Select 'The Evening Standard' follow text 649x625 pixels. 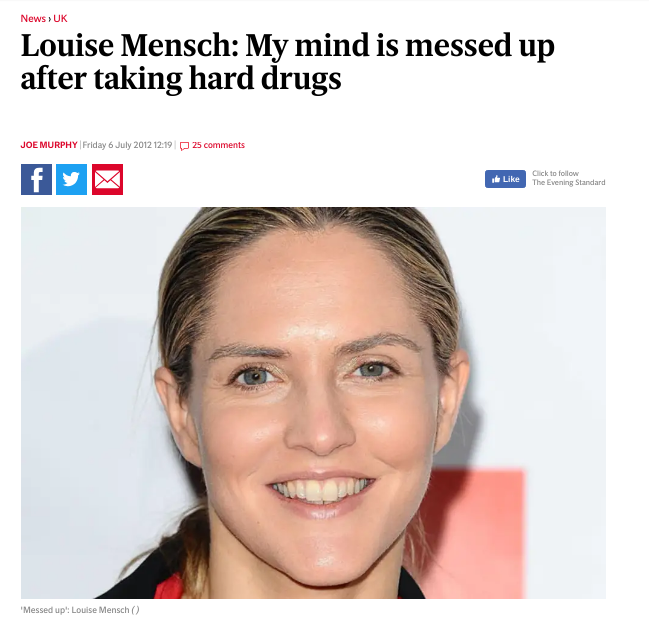tap(569, 183)
